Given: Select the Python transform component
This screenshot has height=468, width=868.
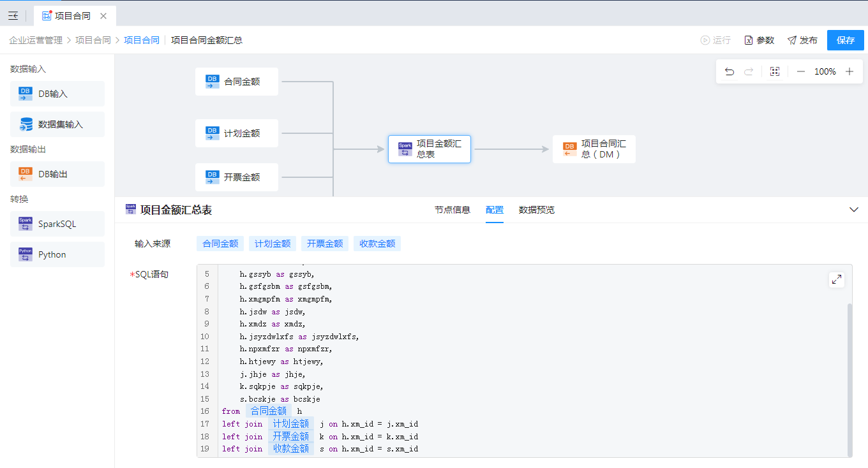Looking at the screenshot, I should coord(57,254).
